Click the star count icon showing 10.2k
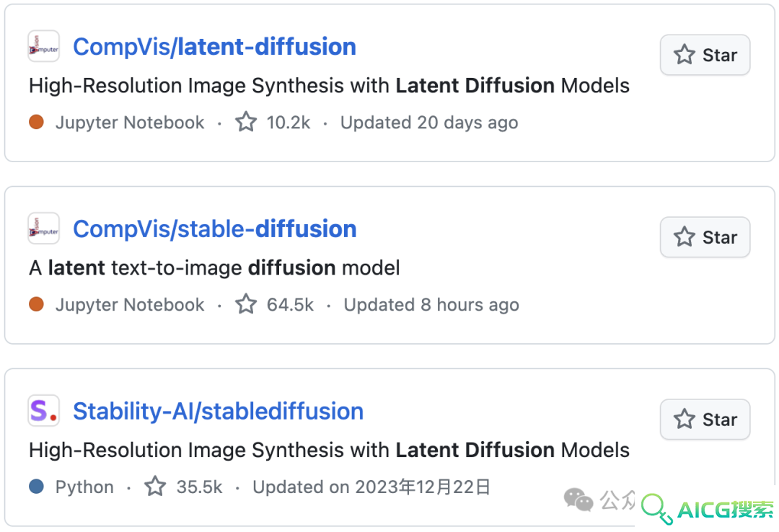 pos(246,122)
